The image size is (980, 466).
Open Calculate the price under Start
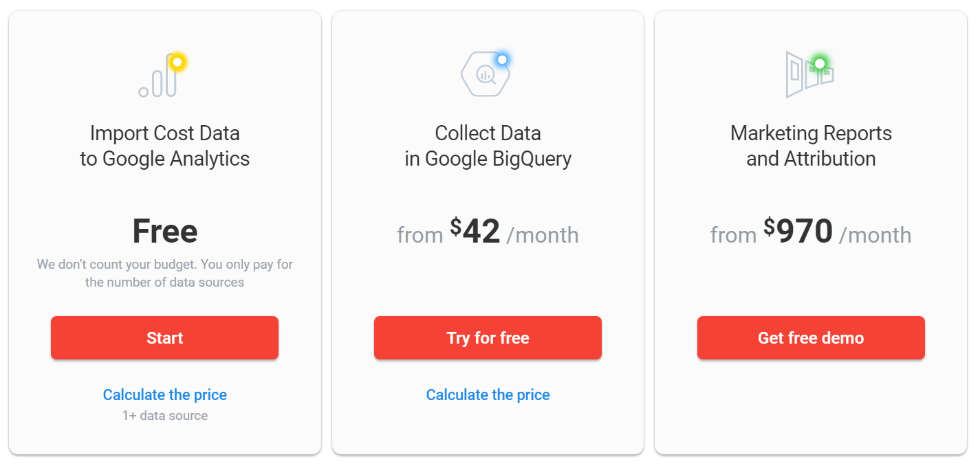pyautogui.click(x=165, y=395)
